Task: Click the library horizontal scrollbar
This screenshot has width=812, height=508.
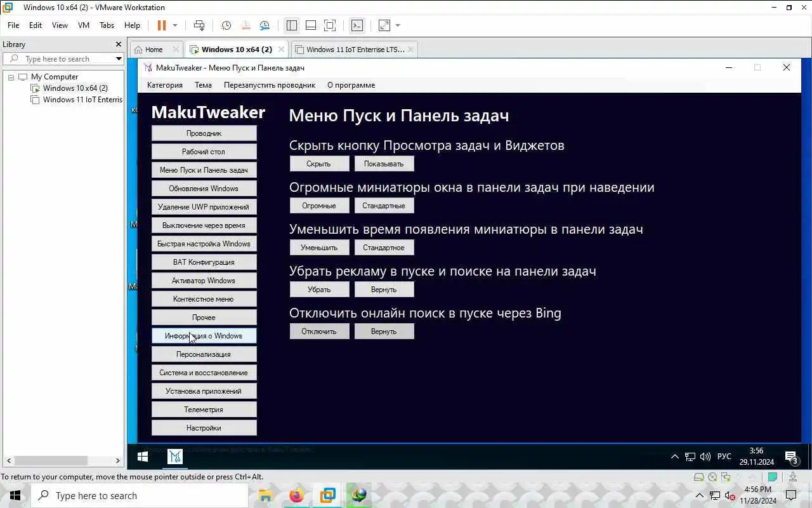Action: point(63,461)
